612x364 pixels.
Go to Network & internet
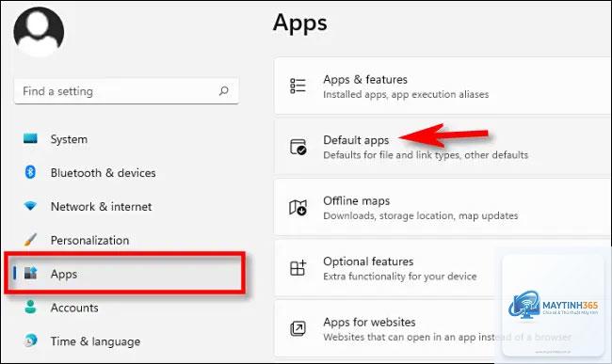point(101,207)
